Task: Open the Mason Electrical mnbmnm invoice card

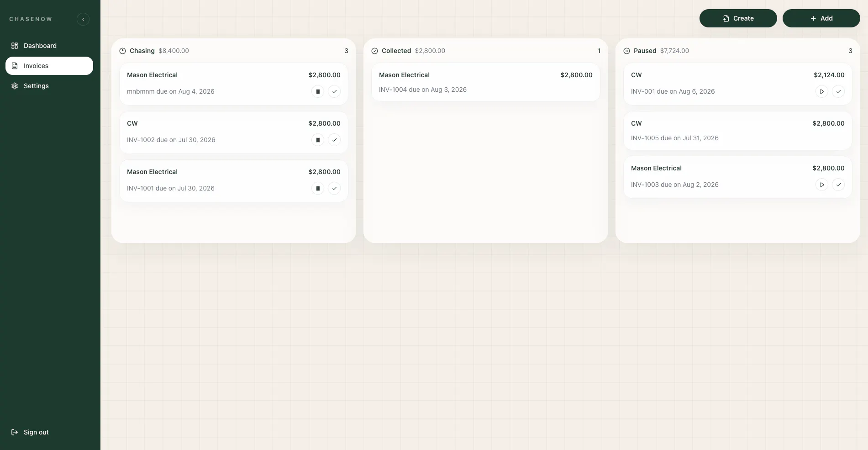Action: pos(234,84)
